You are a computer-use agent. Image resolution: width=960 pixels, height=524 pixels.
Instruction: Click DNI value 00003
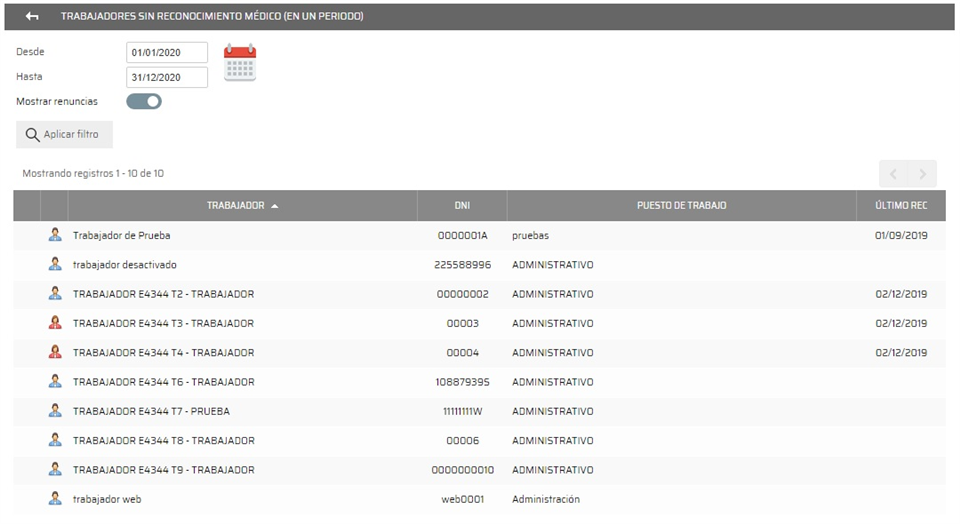pos(462,323)
